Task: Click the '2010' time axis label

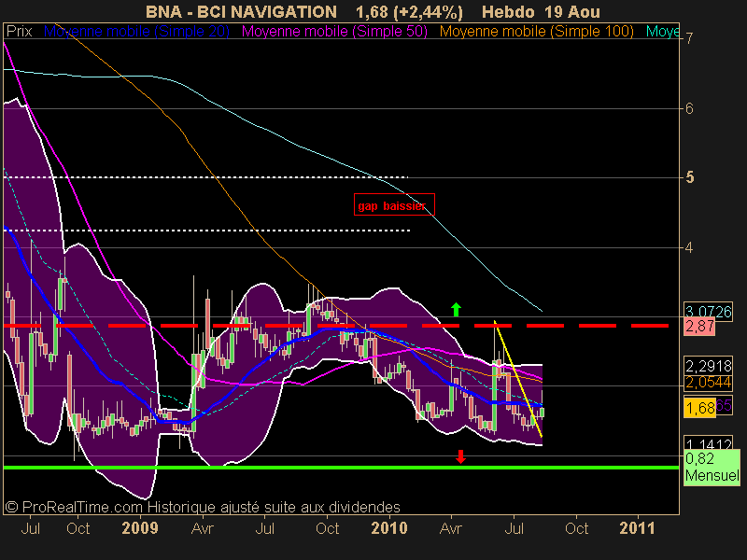Action: pos(389,528)
